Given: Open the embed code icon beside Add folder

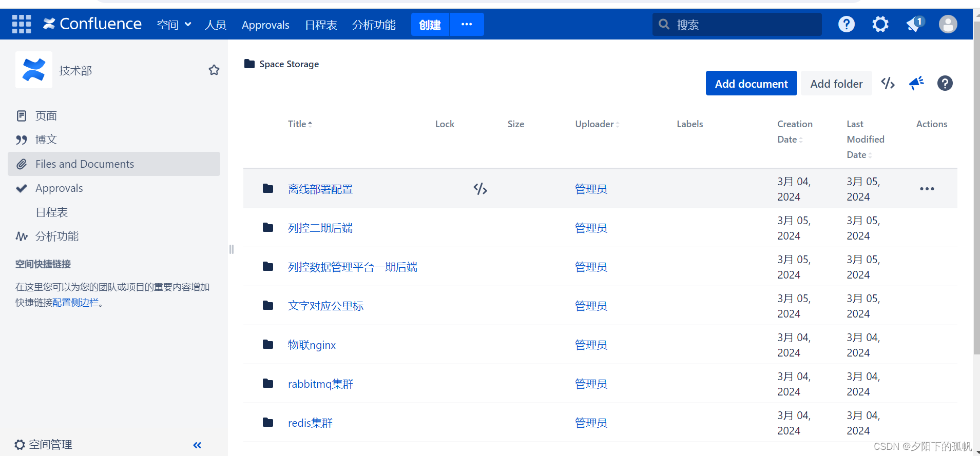Looking at the screenshot, I should (x=888, y=83).
